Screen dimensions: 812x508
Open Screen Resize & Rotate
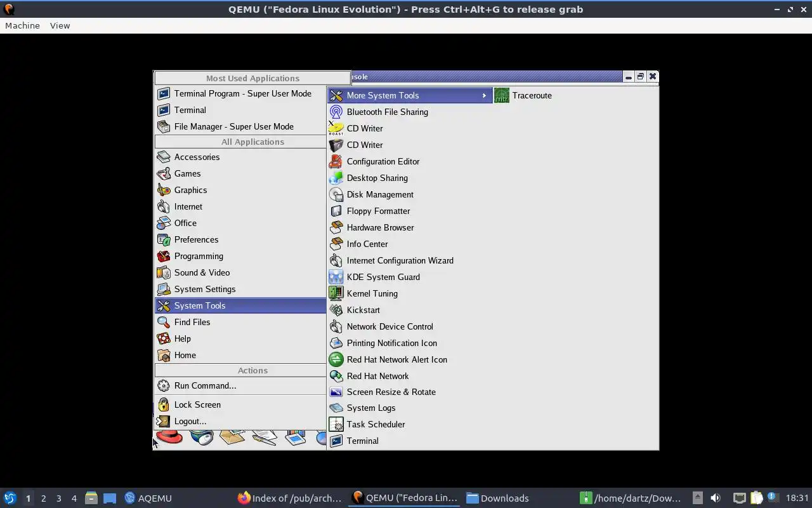coord(410,392)
